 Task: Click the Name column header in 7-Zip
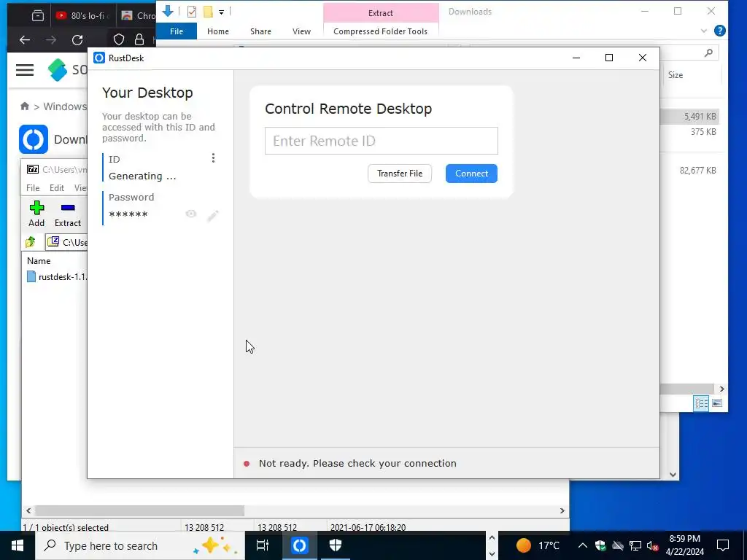pyautogui.click(x=39, y=261)
